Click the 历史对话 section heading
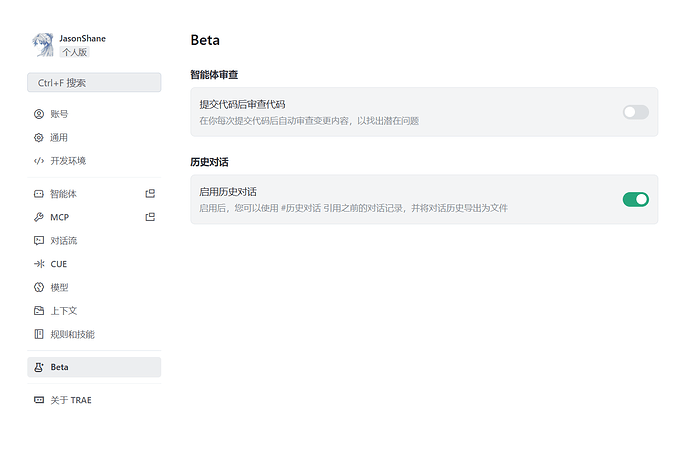 [x=209, y=162]
